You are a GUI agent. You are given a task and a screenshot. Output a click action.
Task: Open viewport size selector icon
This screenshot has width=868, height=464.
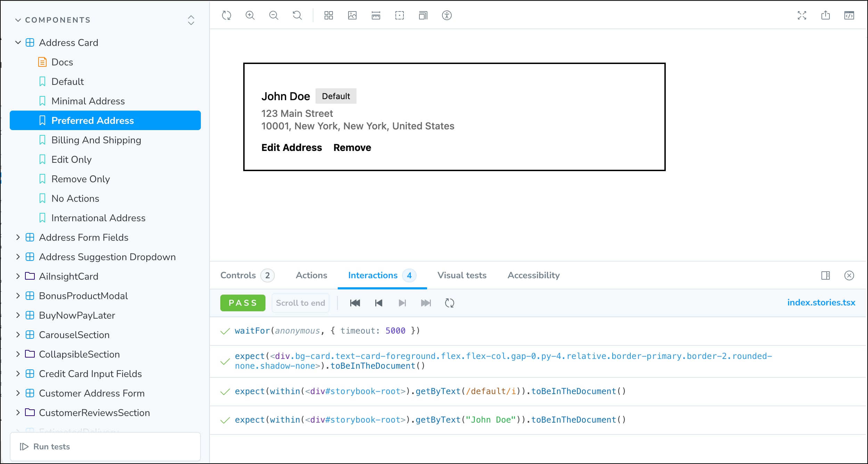[x=423, y=15]
